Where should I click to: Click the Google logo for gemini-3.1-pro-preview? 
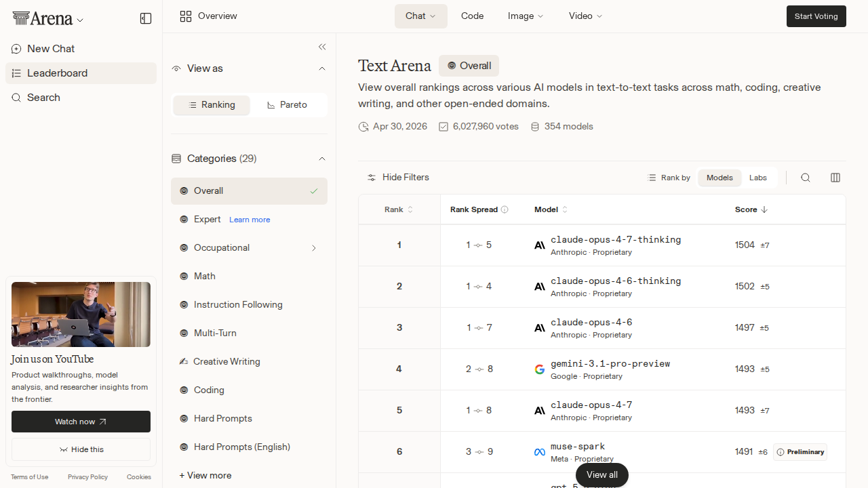point(540,369)
